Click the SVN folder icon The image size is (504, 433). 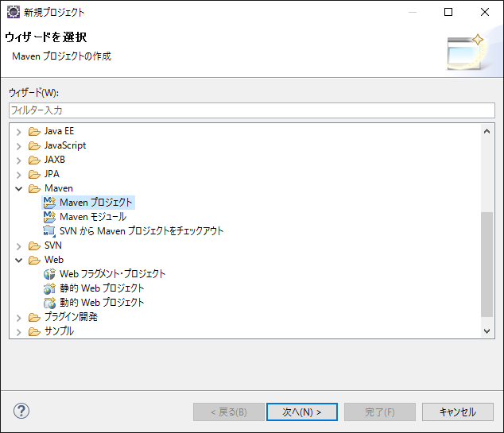click(x=34, y=245)
